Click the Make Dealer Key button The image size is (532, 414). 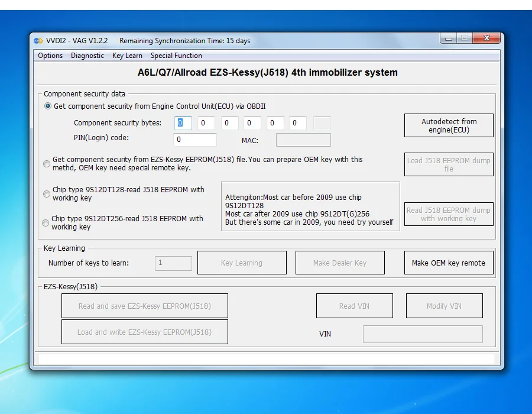tap(340, 263)
